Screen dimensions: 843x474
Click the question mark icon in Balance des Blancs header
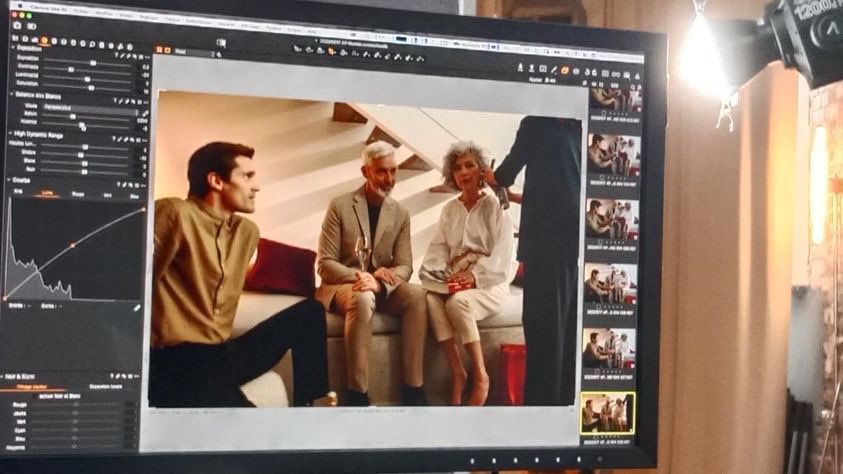(115, 100)
